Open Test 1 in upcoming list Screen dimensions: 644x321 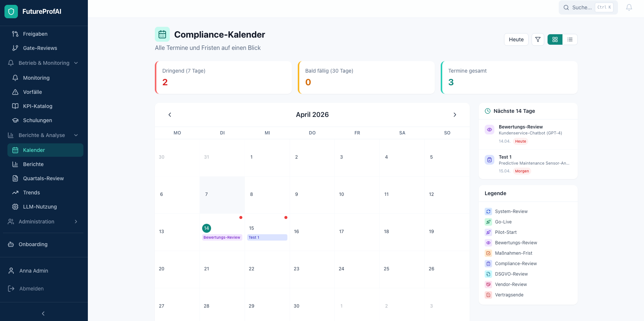coord(528,164)
